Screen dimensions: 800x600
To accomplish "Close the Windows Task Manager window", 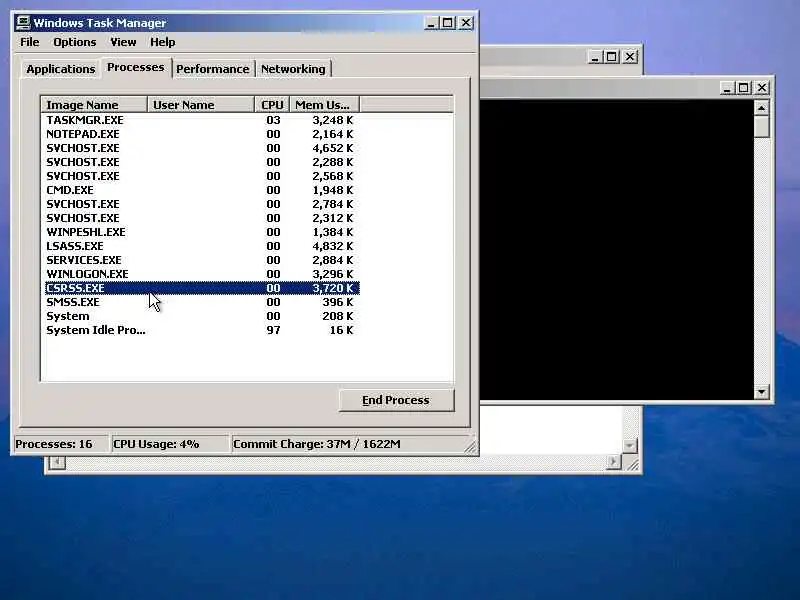I will pos(466,23).
